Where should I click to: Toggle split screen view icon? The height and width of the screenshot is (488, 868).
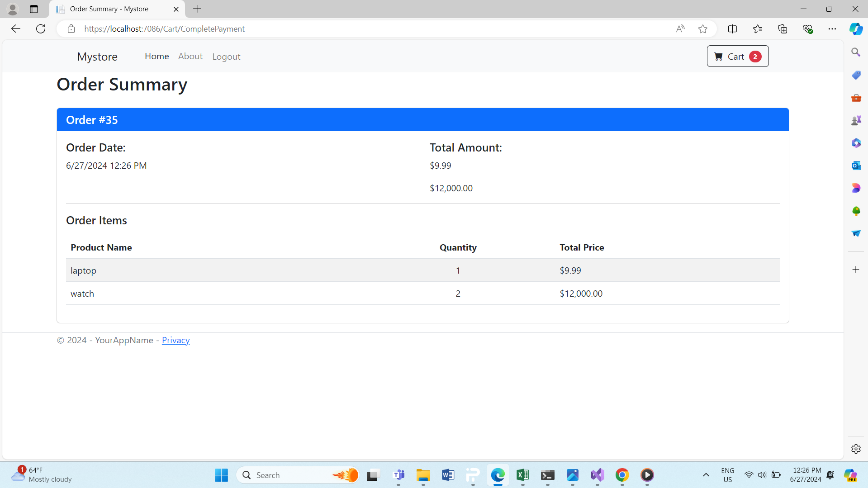tap(732, 29)
